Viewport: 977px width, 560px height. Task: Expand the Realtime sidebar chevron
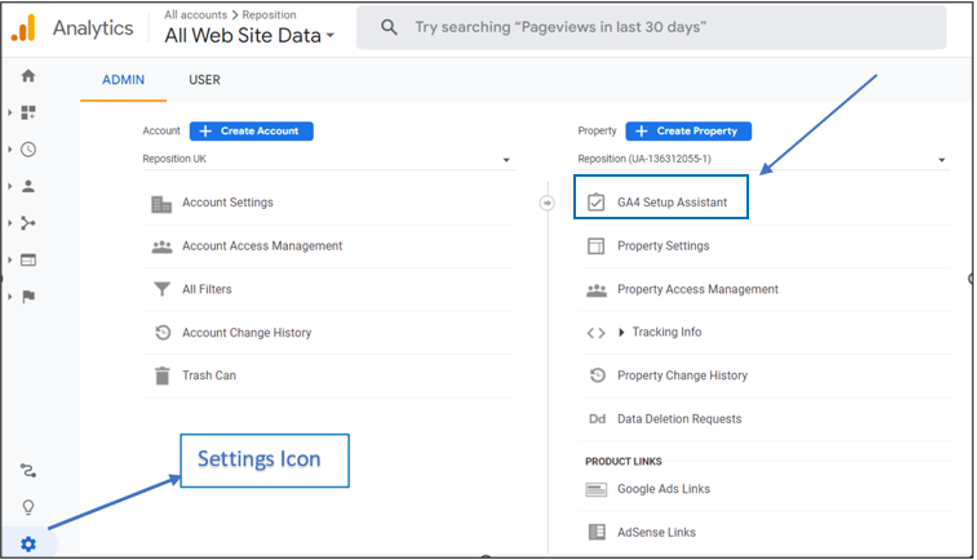[9, 149]
